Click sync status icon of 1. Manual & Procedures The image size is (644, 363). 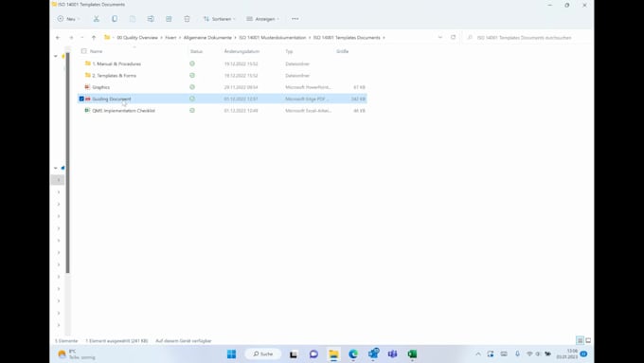[192, 64]
